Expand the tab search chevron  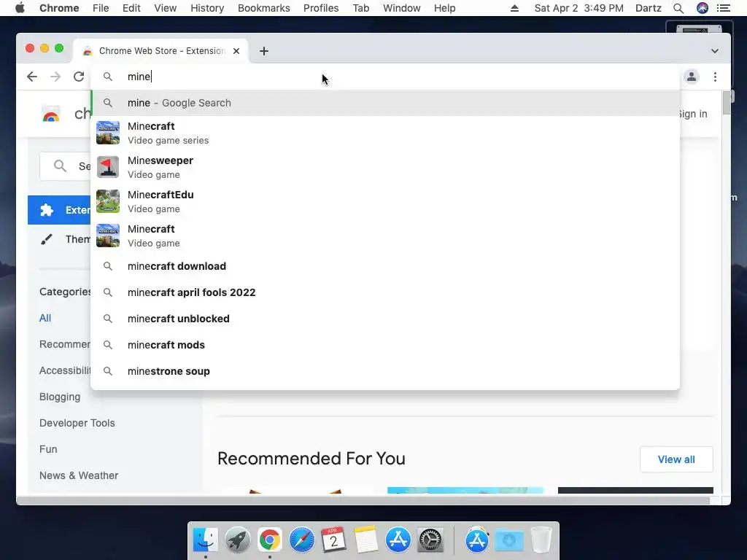tap(715, 51)
